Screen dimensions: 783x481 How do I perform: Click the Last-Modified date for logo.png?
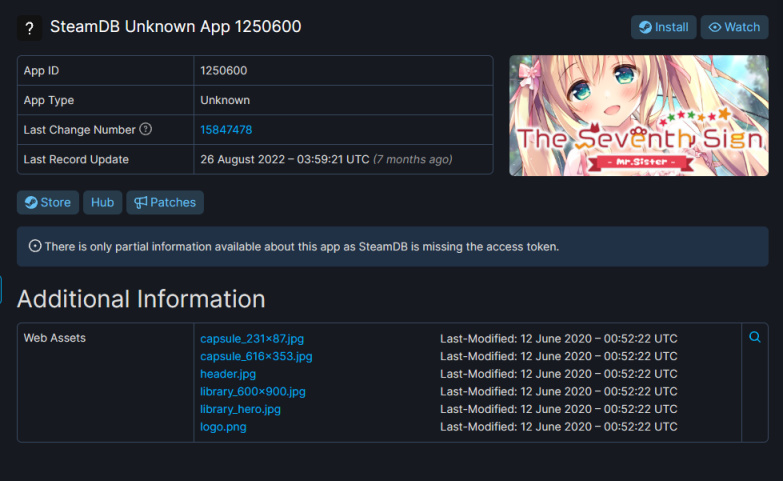[x=559, y=427]
